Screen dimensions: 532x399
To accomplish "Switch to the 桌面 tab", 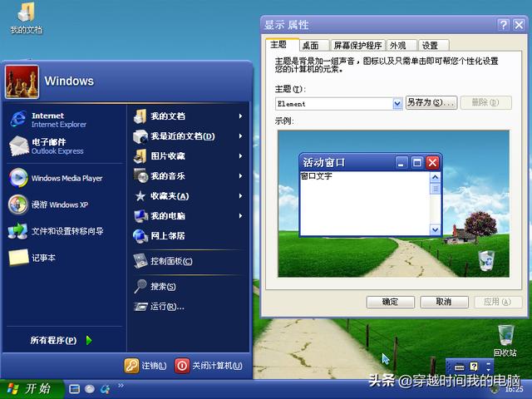I will (x=314, y=46).
